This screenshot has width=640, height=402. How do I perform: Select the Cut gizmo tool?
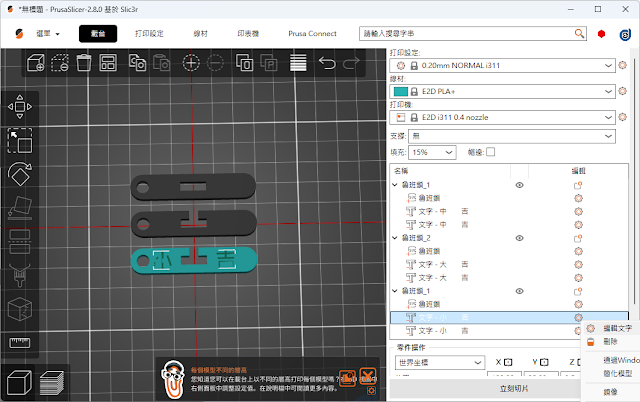[x=20, y=242]
